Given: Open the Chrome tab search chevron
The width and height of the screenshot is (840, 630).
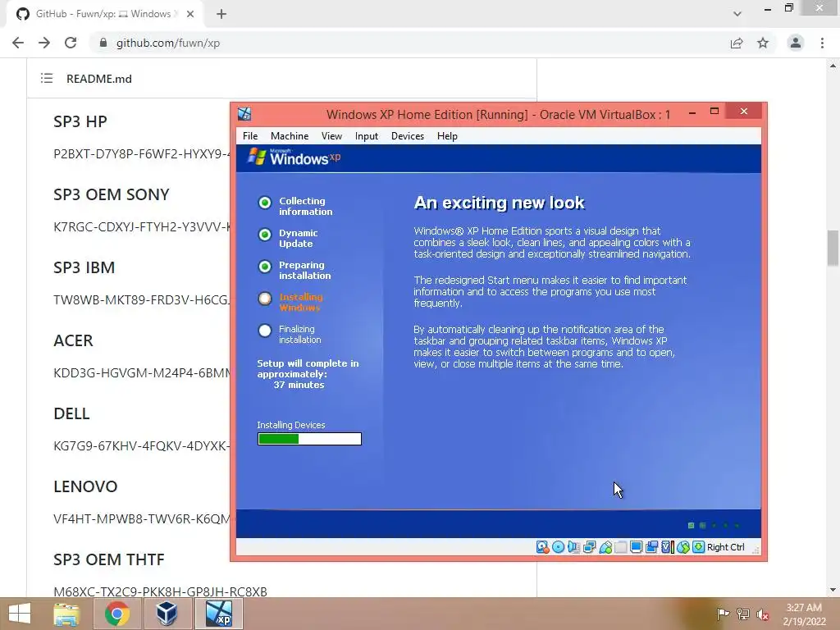Looking at the screenshot, I should tap(737, 14).
